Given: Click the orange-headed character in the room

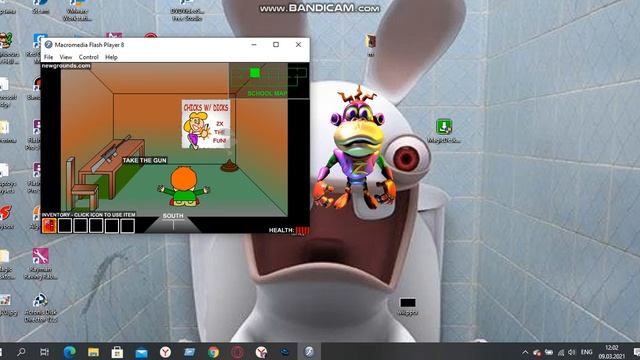Looking at the screenshot, I should (184, 186).
